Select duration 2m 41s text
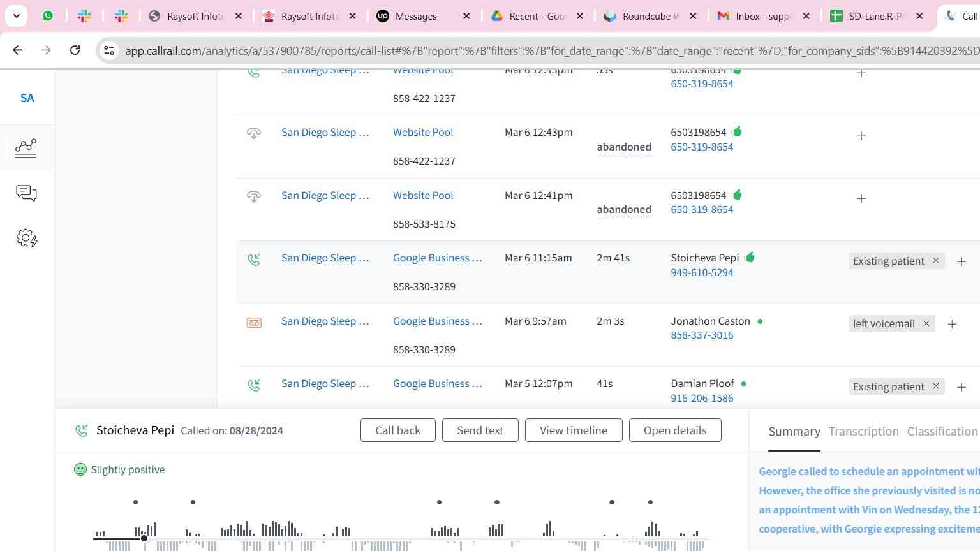This screenshot has width=980, height=551. point(613,258)
